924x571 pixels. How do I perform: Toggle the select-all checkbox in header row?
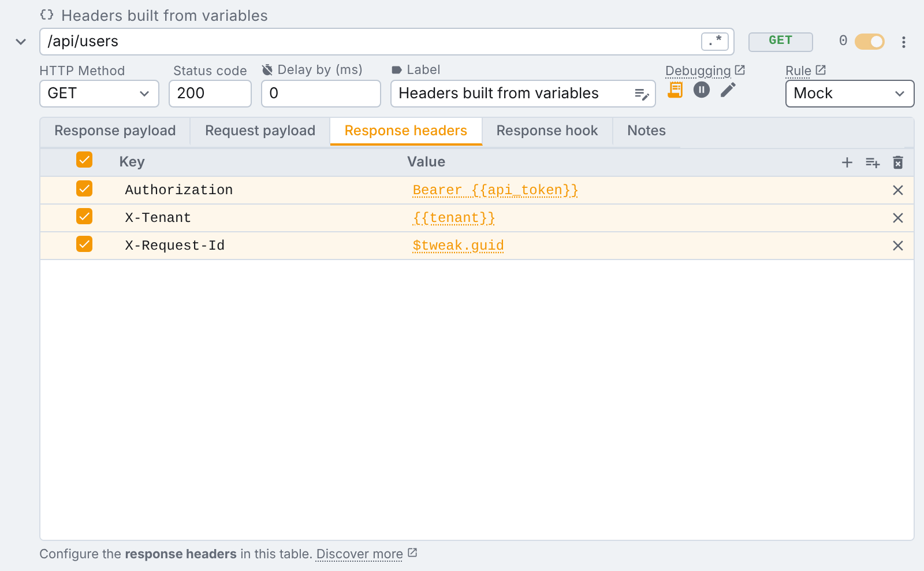point(84,160)
